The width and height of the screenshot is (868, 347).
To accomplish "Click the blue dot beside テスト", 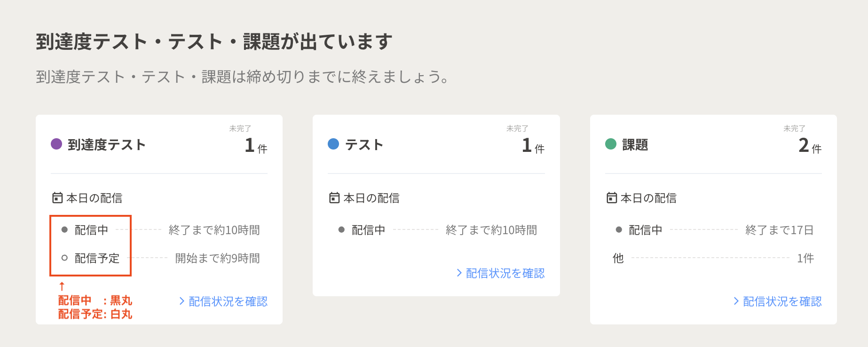I will pos(333,144).
